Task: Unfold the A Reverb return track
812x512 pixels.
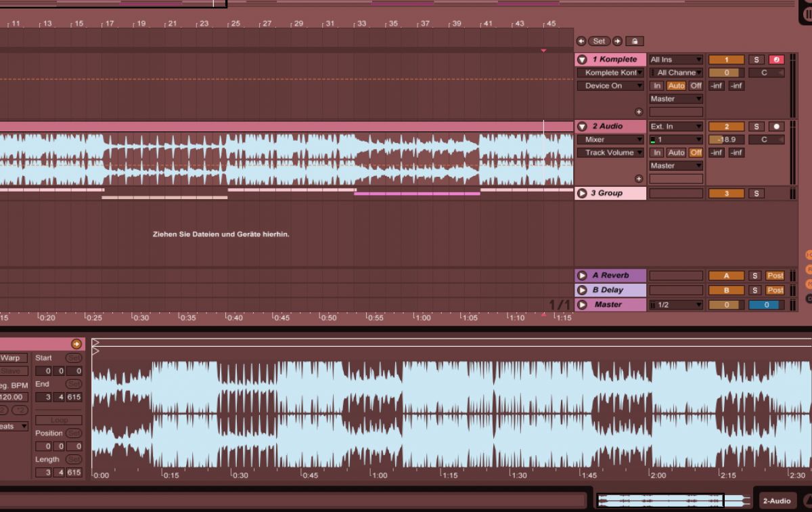Action: point(581,276)
